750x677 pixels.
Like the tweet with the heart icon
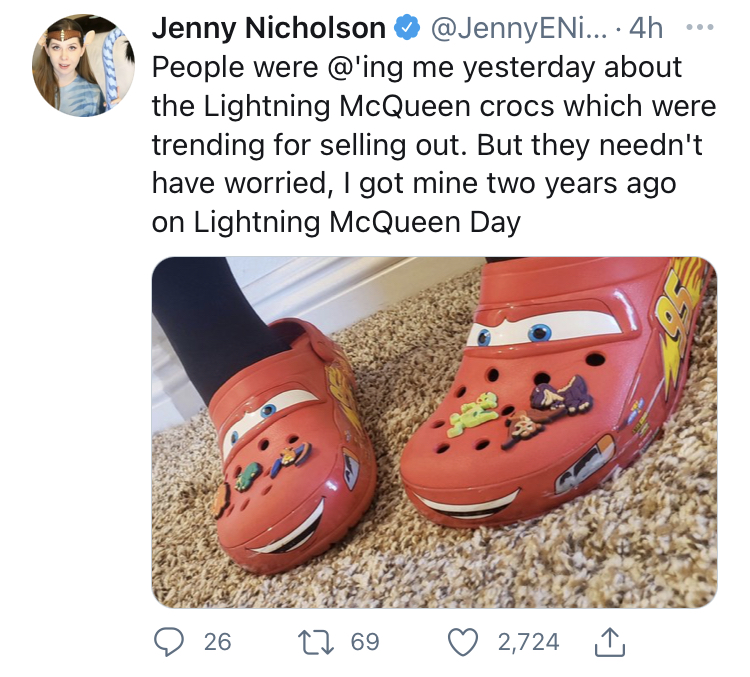click(x=463, y=642)
